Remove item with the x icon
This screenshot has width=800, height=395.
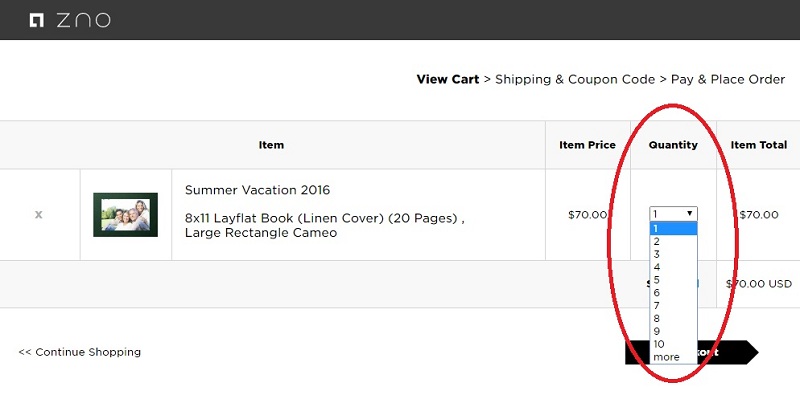tap(38, 215)
